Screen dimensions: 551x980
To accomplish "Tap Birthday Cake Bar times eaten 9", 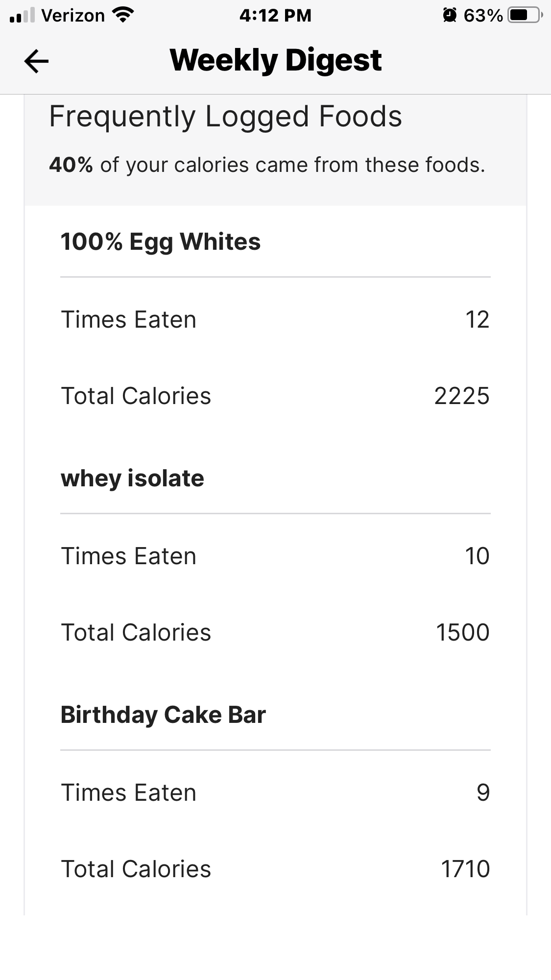I will tap(483, 793).
